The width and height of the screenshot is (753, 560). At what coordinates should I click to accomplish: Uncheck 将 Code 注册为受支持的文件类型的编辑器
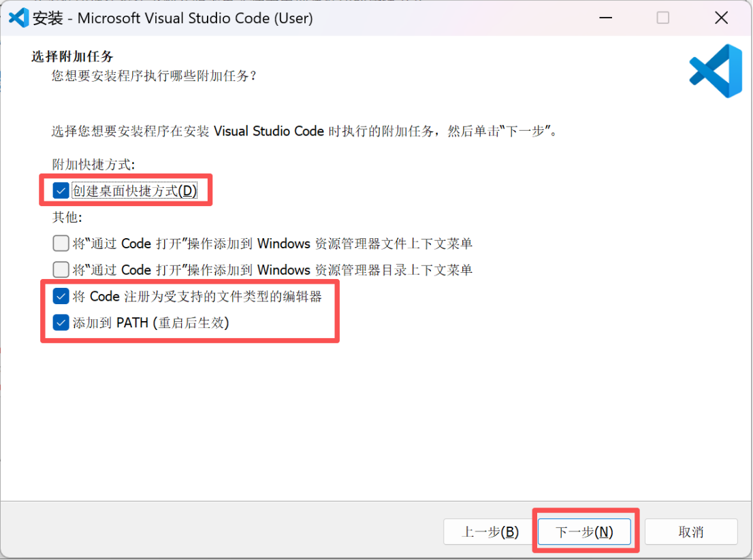[x=61, y=296]
